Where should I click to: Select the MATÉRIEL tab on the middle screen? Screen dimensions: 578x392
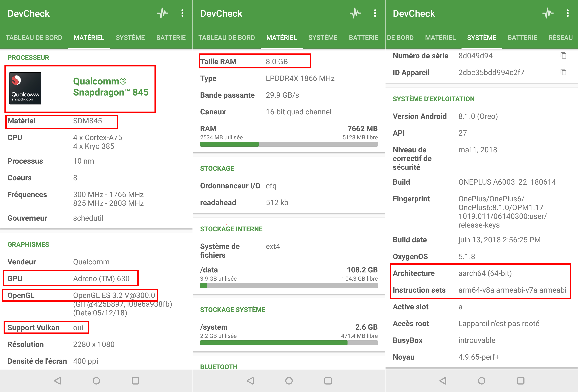pyautogui.click(x=282, y=38)
